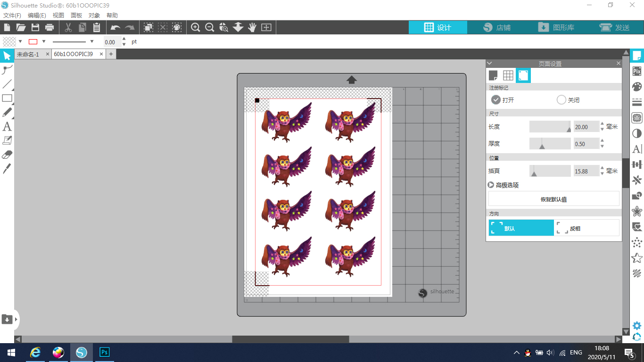Create a new document with the New icon
This screenshot has height=362, width=644.
coord(7,27)
